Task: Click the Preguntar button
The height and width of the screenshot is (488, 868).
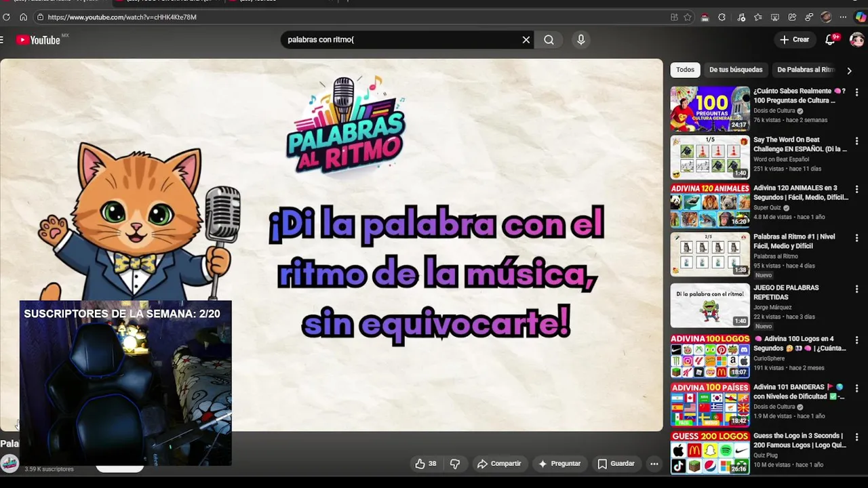Action: 559,464
